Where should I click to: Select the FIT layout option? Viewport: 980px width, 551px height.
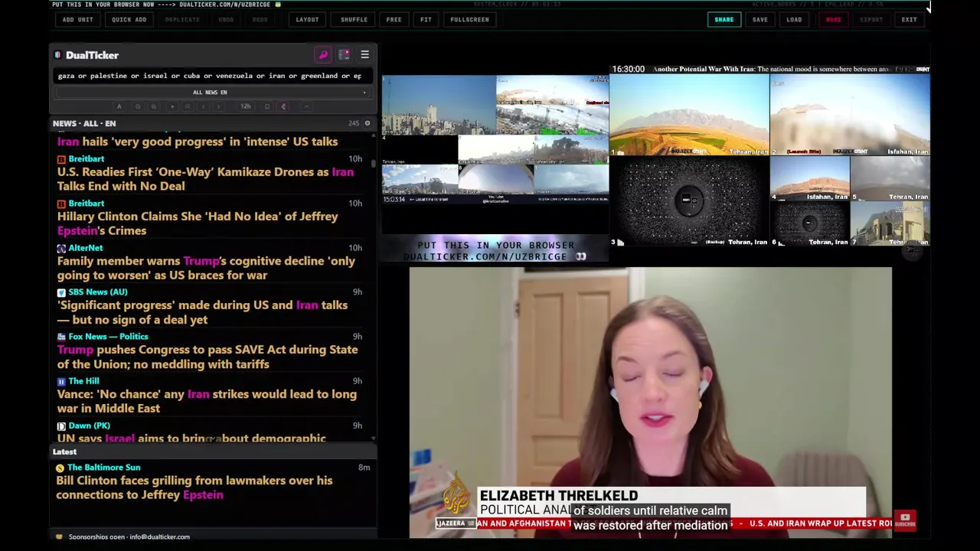coord(426,19)
